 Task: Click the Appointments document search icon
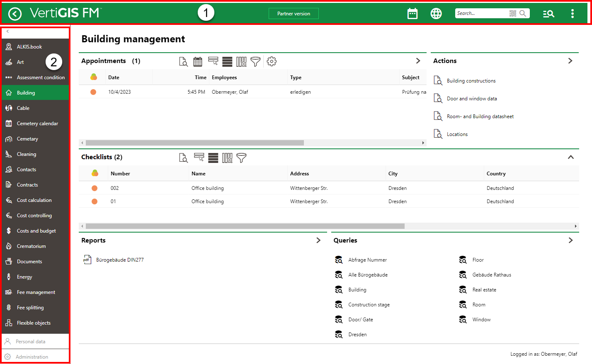tap(183, 62)
